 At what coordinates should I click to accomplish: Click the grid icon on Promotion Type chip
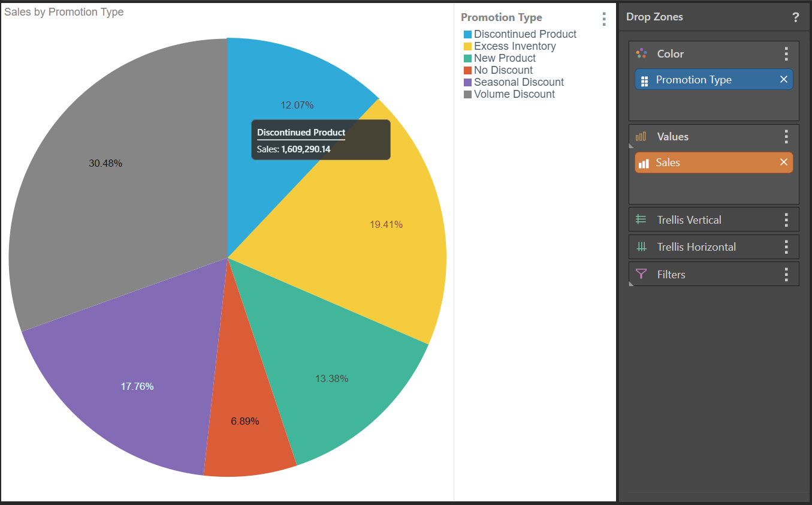coord(645,80)
